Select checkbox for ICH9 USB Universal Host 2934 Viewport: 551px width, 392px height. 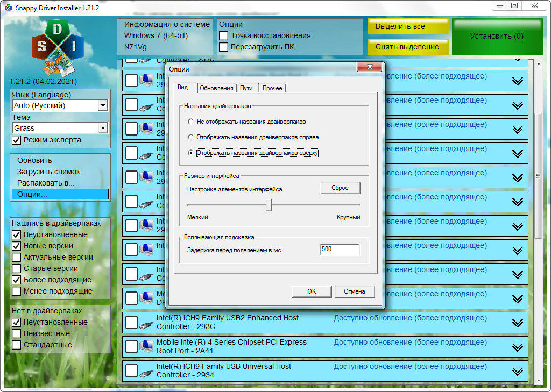[x=132, y=371]
